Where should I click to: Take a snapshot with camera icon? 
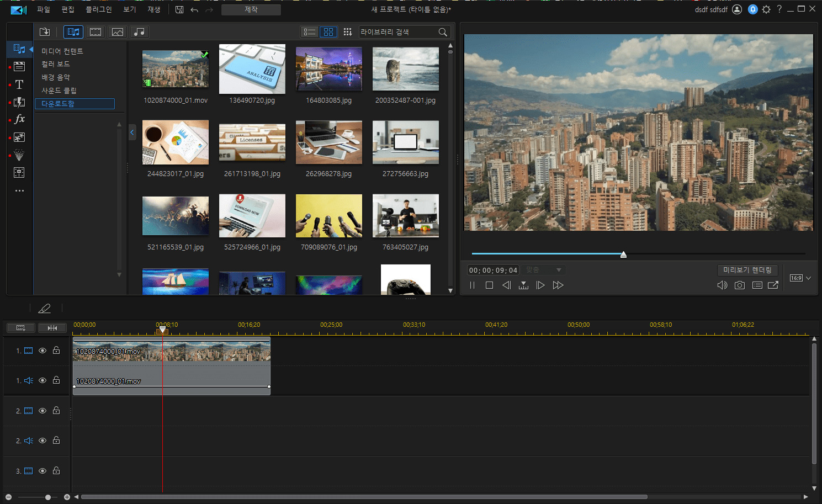(740, 285)
